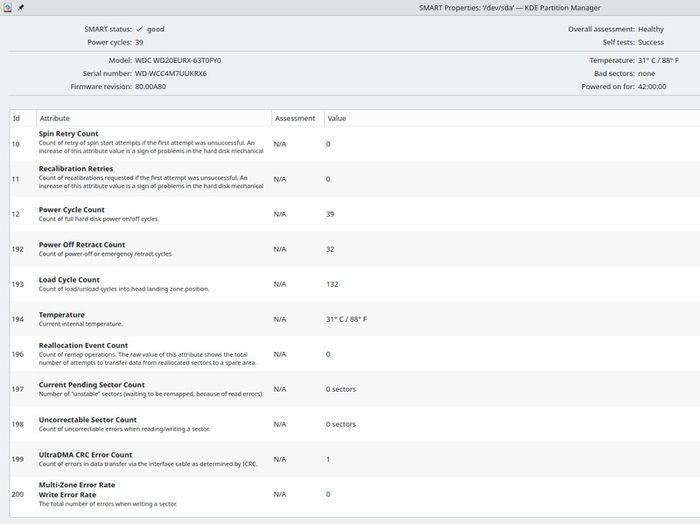The height and width of the screenshot is (524, 700).
Task: Click the Powered on for 42:00:00 value
Action: (x=652, y=87)
